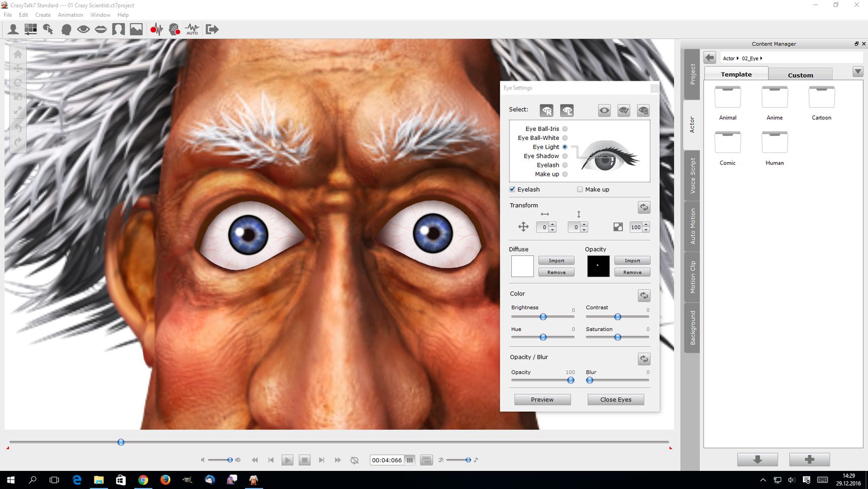Select the Background Mask Editing toolbar icon
Screen dimensions: 868x489
[119, 29]
